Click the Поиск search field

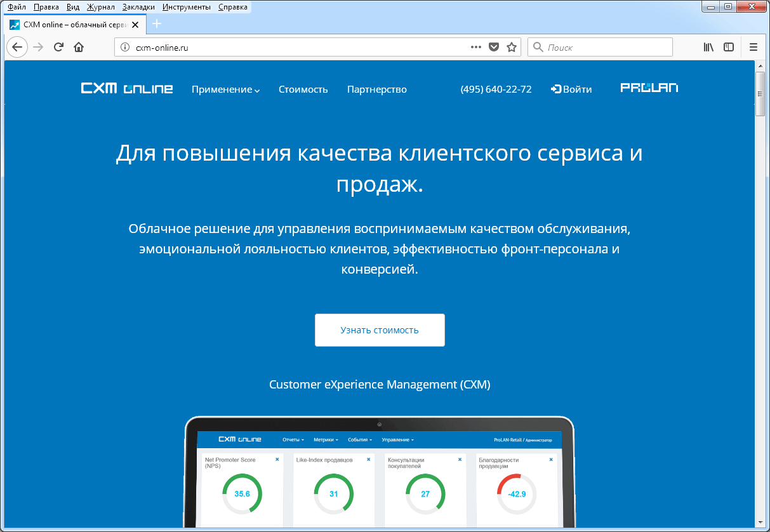coord(600,47)
